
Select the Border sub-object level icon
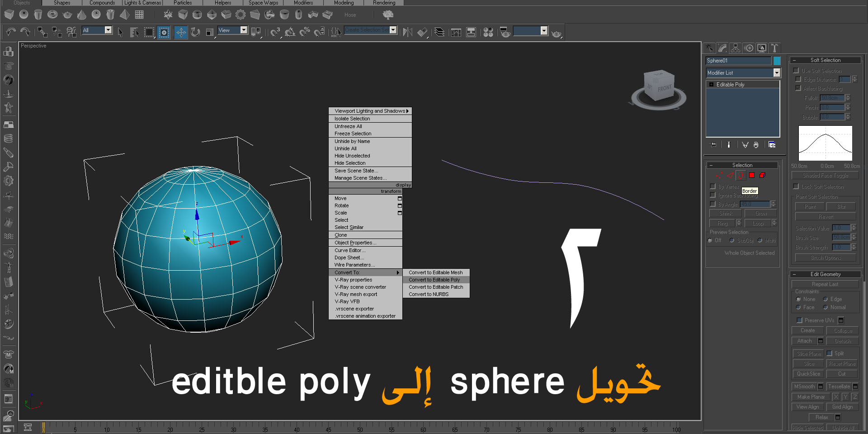(741, 175)
